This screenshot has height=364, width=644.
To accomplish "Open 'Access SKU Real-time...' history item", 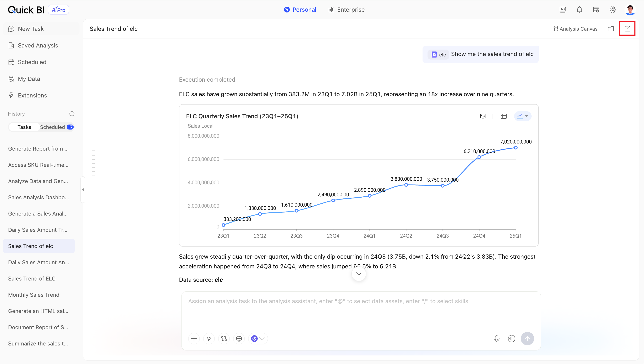I will coord(39,165).
